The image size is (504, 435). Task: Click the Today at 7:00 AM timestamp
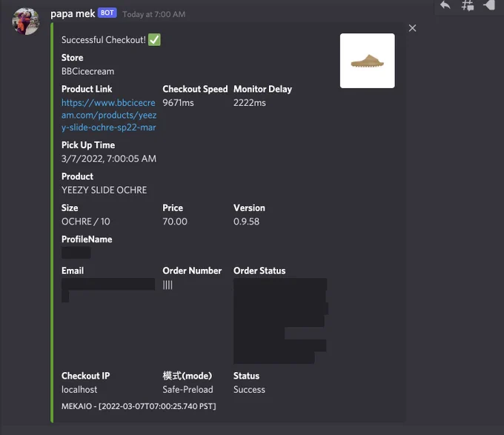click(153, 15)
